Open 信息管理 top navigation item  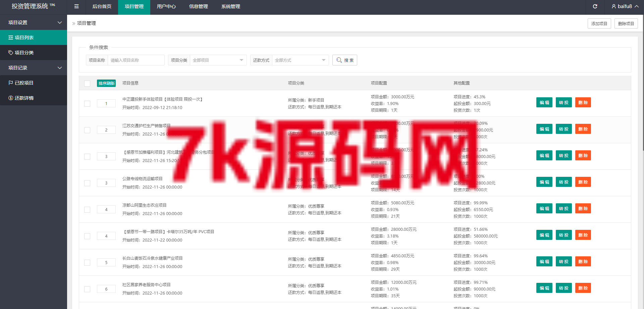199,6
